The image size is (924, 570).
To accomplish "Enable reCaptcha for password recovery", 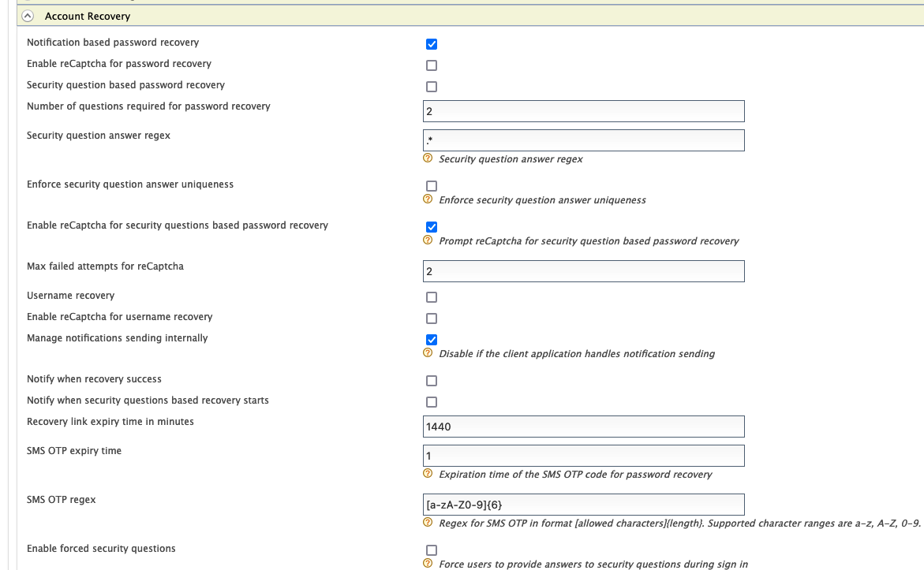I will pyautogui.click(x=431, y=65).
